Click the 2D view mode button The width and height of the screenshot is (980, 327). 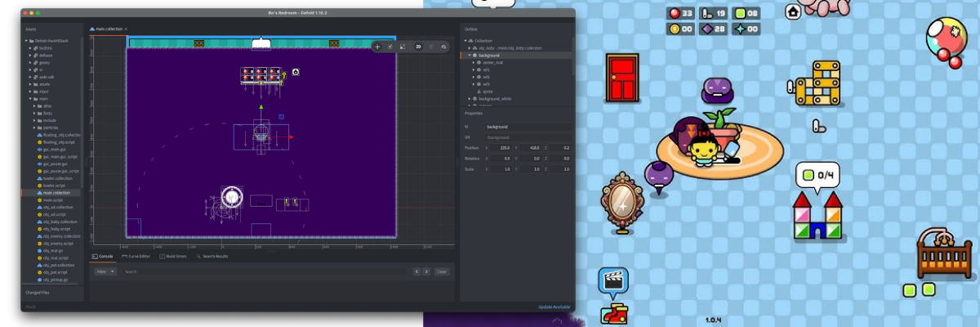[x=418, y=47]
